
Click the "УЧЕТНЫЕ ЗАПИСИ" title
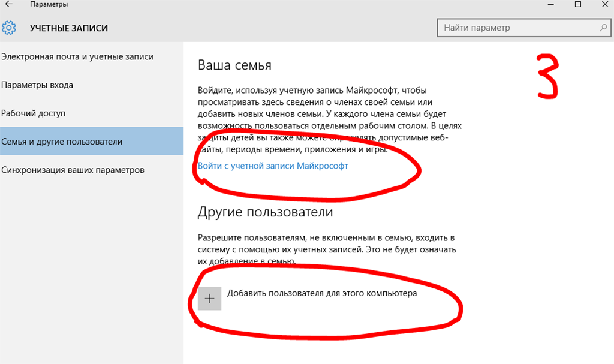[x=69, y=28]
